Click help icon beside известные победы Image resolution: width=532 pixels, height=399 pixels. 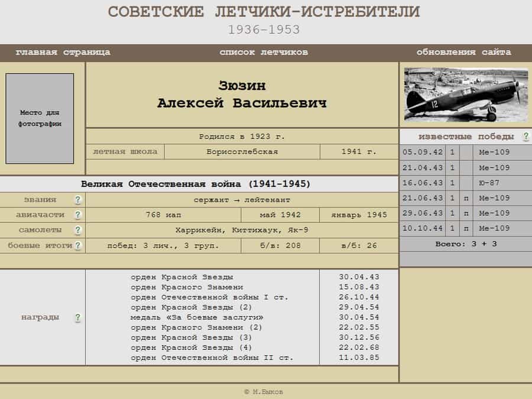point(525,137)
